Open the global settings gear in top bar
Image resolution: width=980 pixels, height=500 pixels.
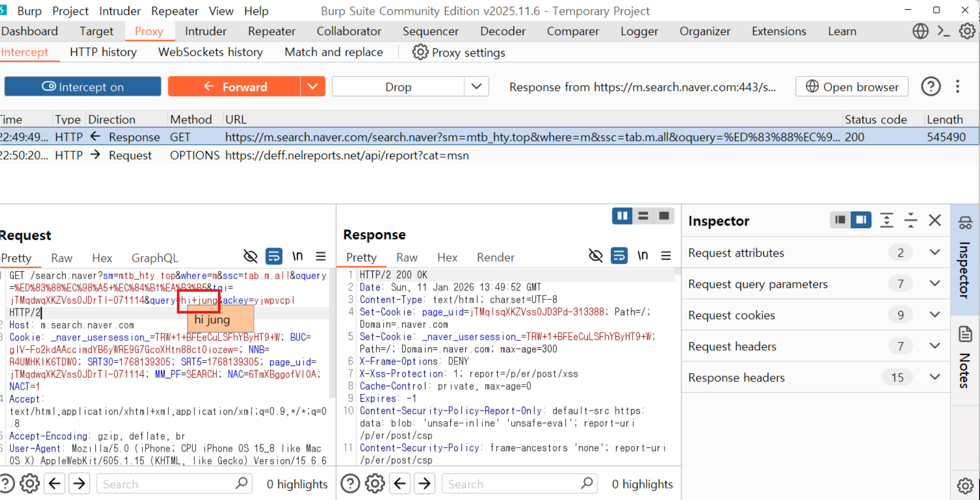point(967,31)
